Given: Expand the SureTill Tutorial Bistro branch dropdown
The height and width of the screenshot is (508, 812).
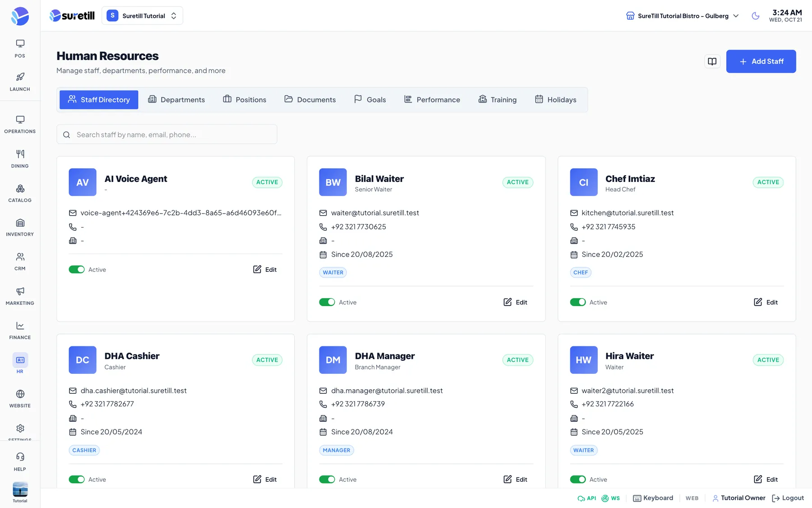Looking at the screenshot, I should point(682,16).
